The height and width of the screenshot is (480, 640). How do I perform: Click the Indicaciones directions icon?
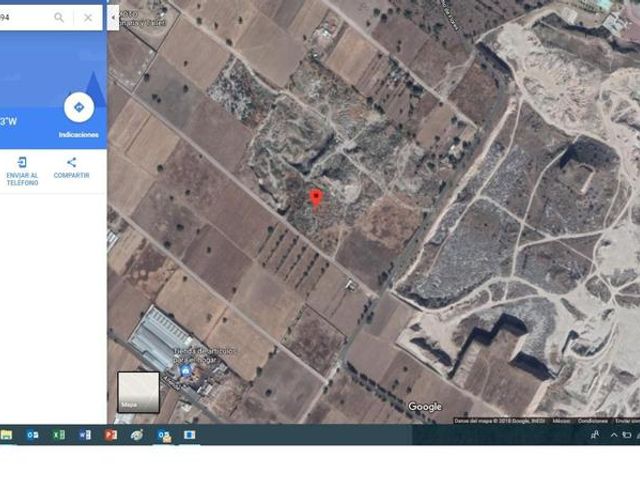[x=79, y=107]
